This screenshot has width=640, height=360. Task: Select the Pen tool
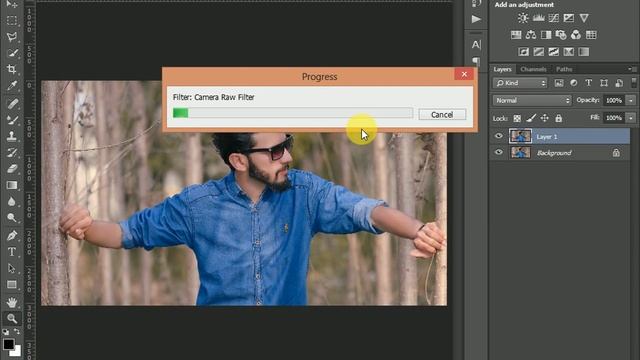[12, 236]
